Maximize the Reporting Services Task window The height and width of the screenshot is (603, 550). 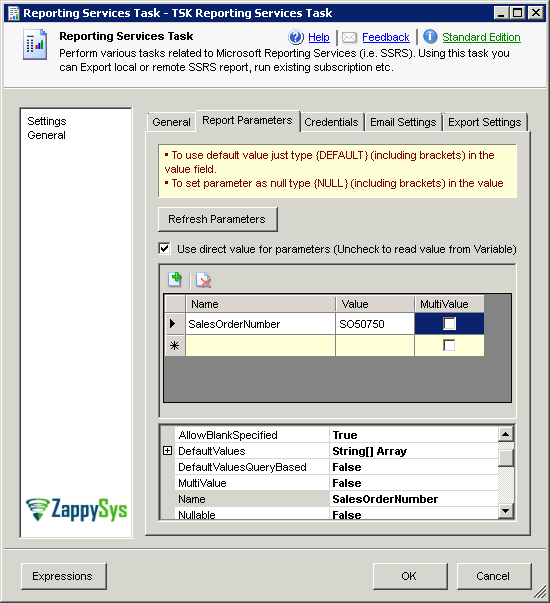[518, 13]
